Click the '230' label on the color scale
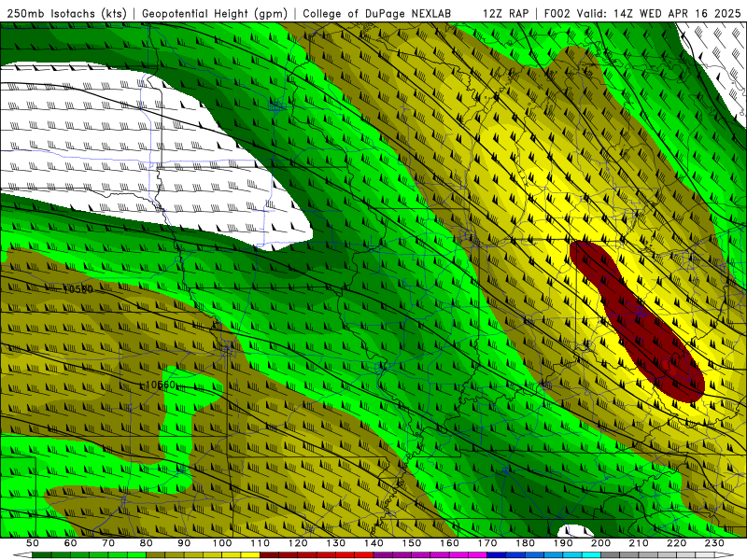The width and height of the screenshot is (747, 560). coord(714,543)
